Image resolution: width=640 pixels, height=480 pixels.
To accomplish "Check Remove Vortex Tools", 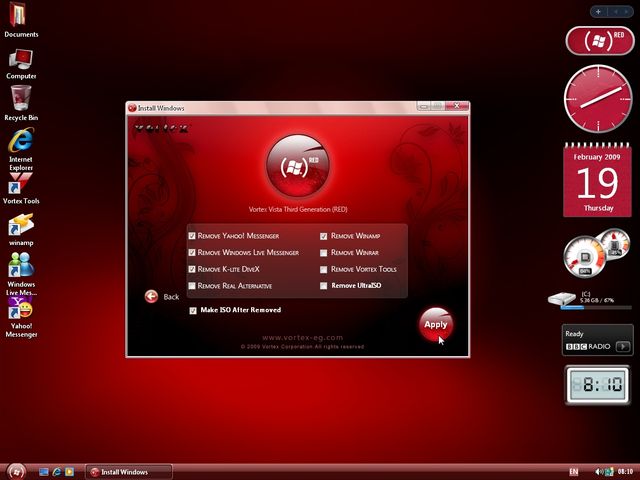I will [x=324, y=269].
